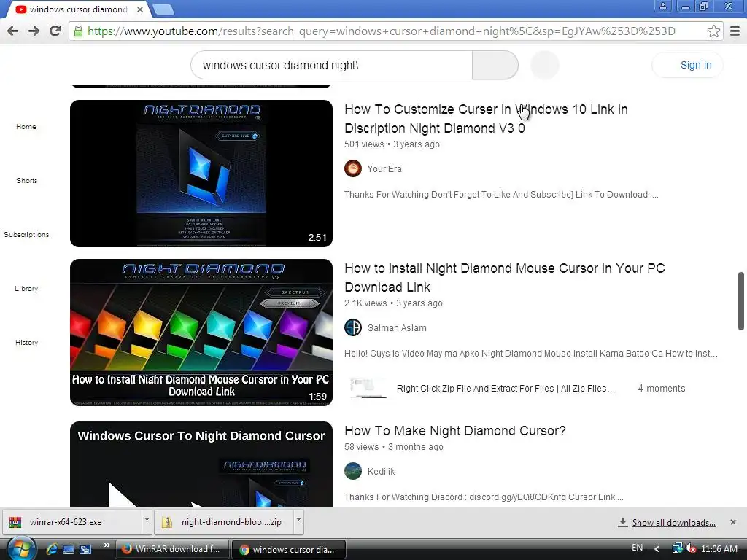This screenshot has width=747, height=560.
Task: Click the Chrome user profile icon
Action: (662, 6)
